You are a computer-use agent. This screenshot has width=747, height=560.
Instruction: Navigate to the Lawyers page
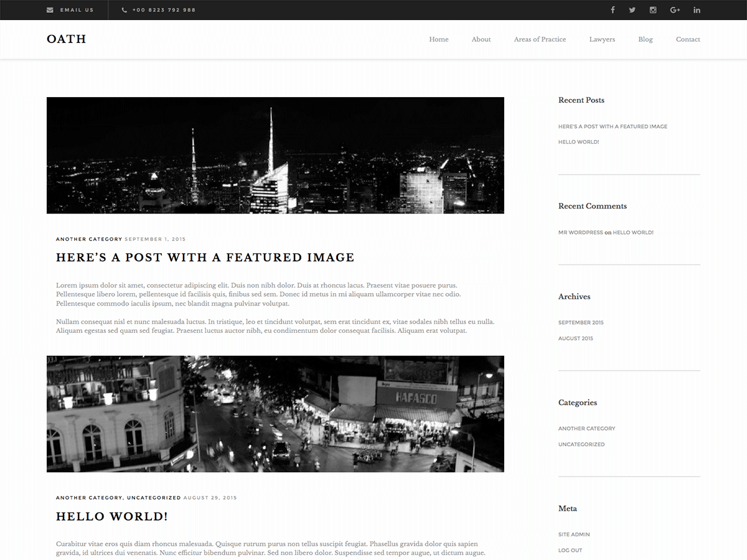pyautogui.click(x=602, y=39)
